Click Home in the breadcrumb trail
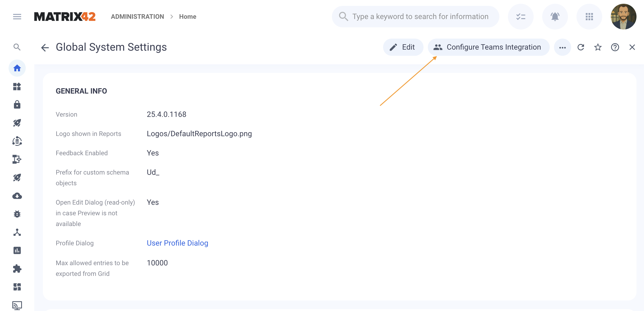 188,16
